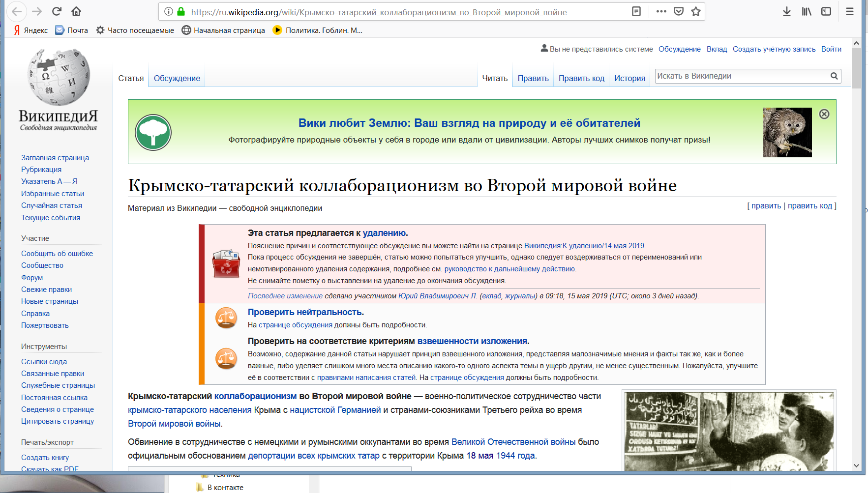This screenshot has height=493, width=868.
Task: Open the Политика. Гоблин bookmark
Action: 318,30
